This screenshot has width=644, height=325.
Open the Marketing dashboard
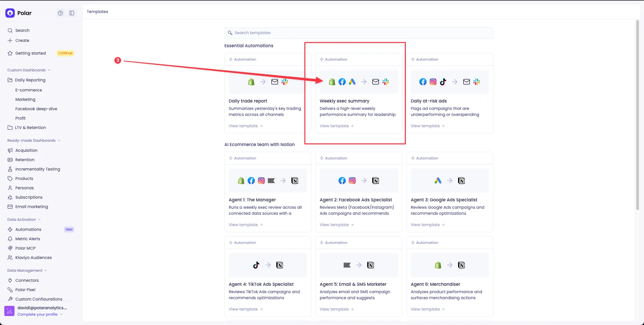tap(25, 100)
